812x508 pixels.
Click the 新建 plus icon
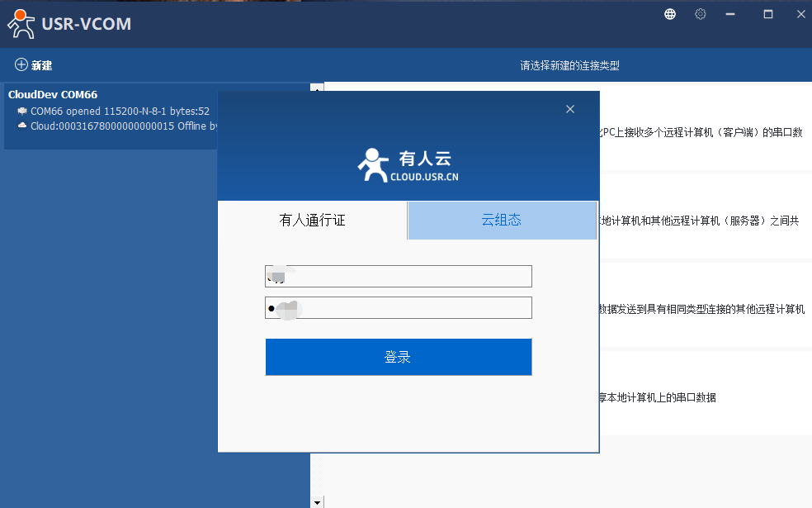tap(21, 65)
